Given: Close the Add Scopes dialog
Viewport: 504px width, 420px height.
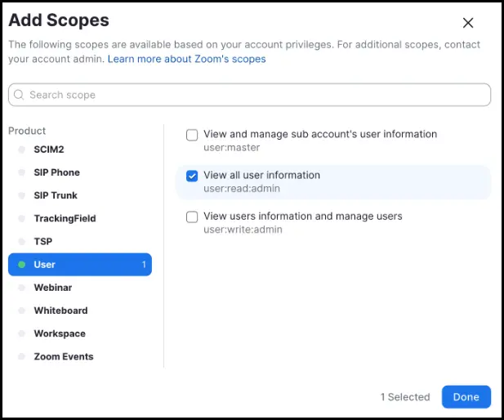Looking at the screenshot, I should (x=468, y=23).
